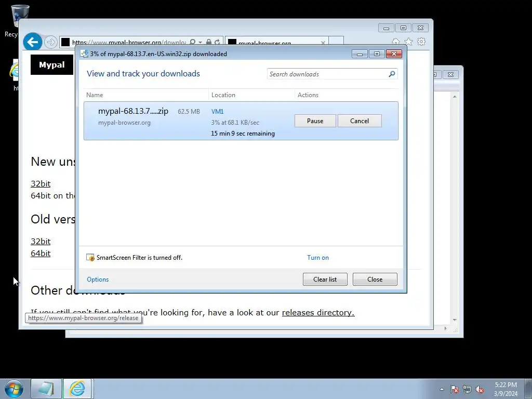Minimize the View Downloads dialog

point(360,54)
